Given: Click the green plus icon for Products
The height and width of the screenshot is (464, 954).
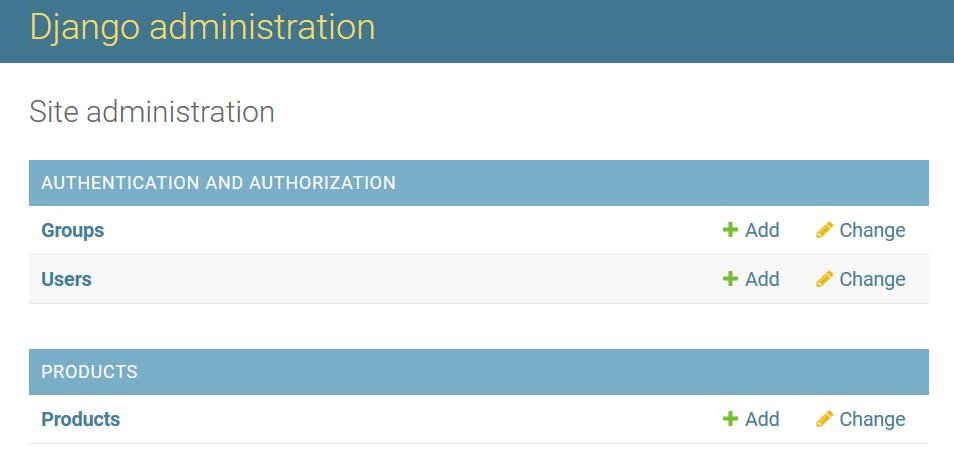Looking at the screenshot, I should [730, 418].
